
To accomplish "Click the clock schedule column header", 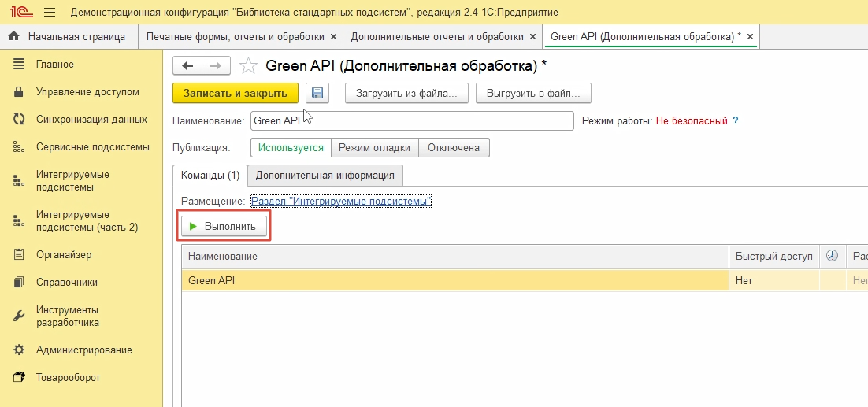I will click(832, 256).
